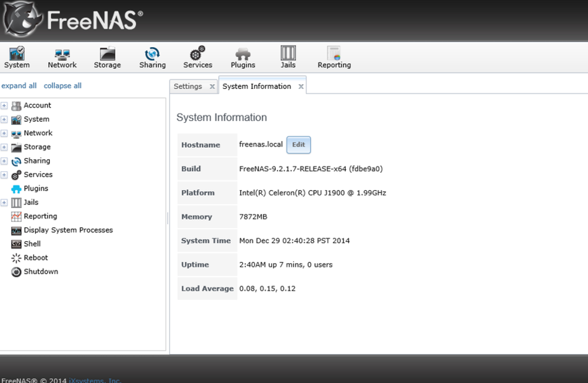Click the Services gears icon in the tree

(16, 175)
